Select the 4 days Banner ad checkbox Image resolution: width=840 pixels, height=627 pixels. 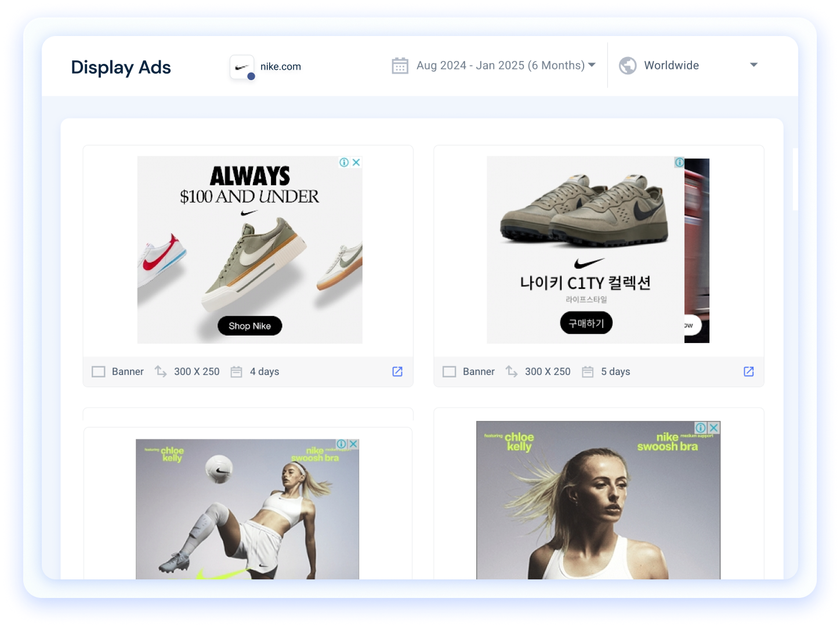pyautogui.click(x=99, y=372)
